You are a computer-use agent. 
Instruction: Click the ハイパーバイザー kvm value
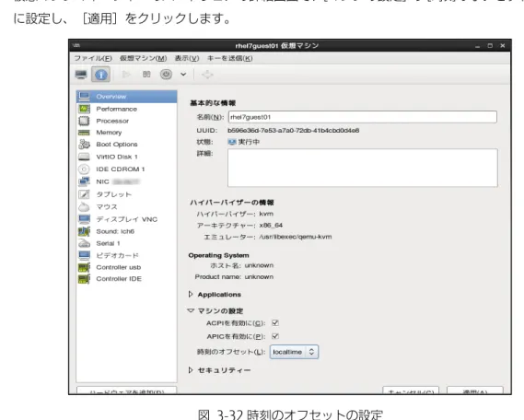pyautogui.click(x=266, y=214)
